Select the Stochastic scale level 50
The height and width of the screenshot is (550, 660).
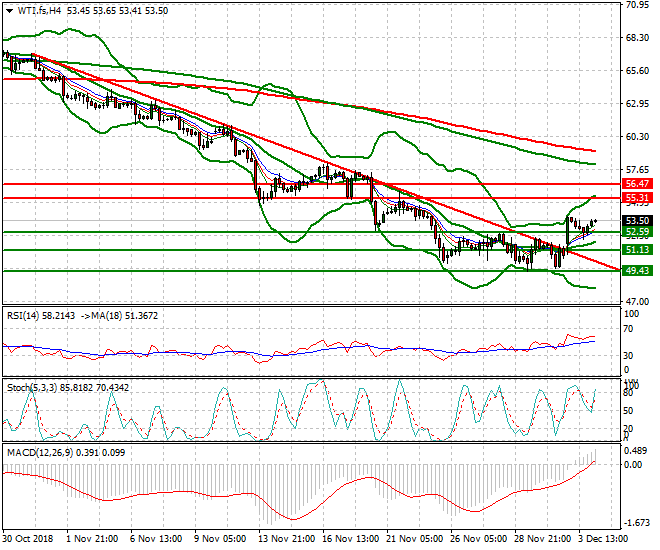(x=628, y=411)
